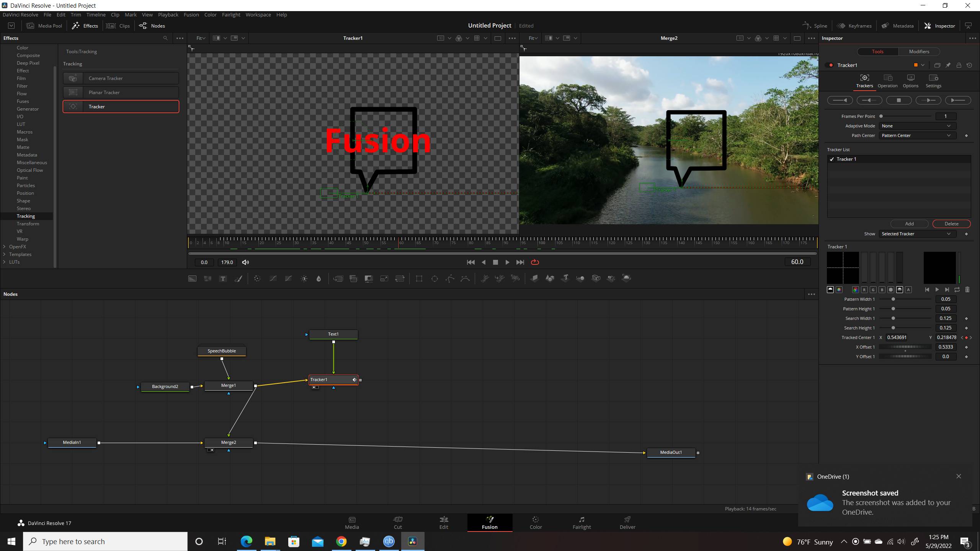Toggle the Nodes panel button
The image size is (980, 551).
(152, 26)
